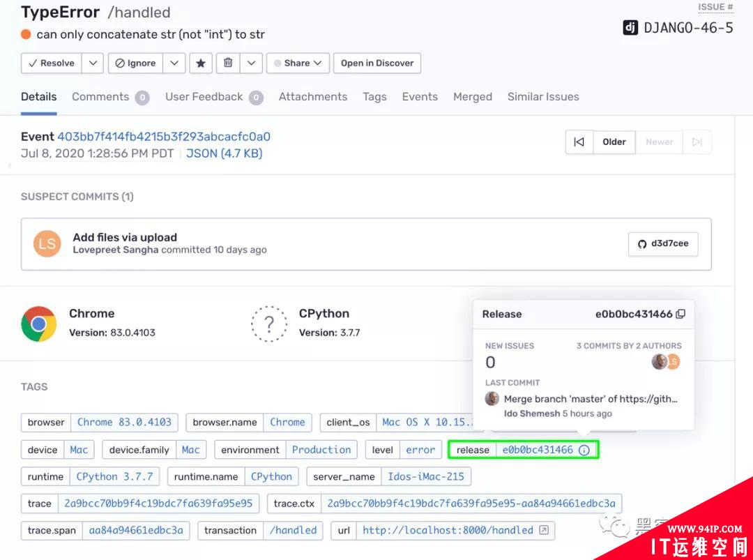
Task: Open the User Feedback tab
Action: (x=214, y=97)
